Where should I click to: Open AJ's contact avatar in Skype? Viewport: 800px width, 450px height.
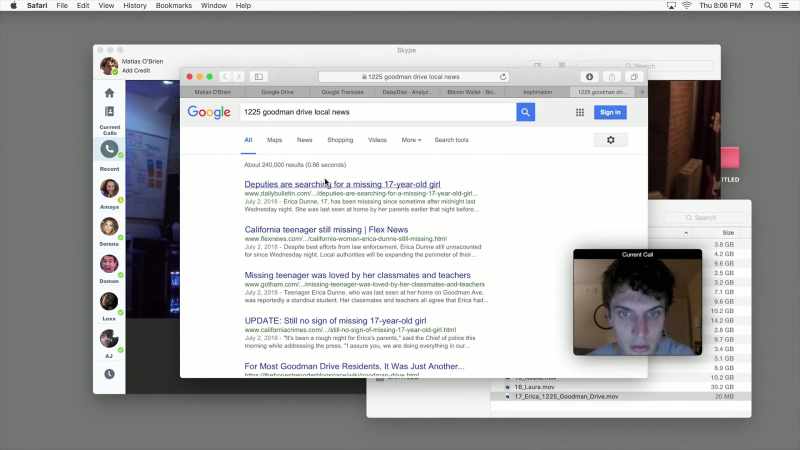coord(109,338)
